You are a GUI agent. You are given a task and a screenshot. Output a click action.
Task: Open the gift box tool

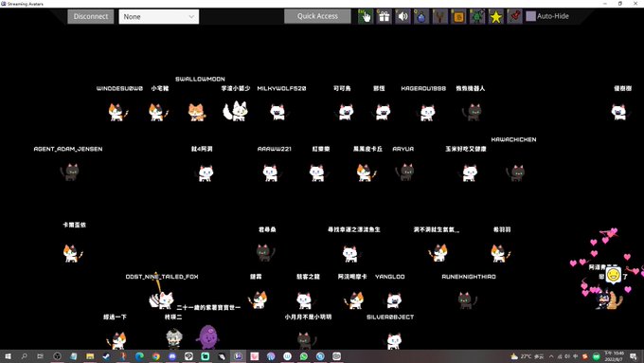(x=384, y=16)
